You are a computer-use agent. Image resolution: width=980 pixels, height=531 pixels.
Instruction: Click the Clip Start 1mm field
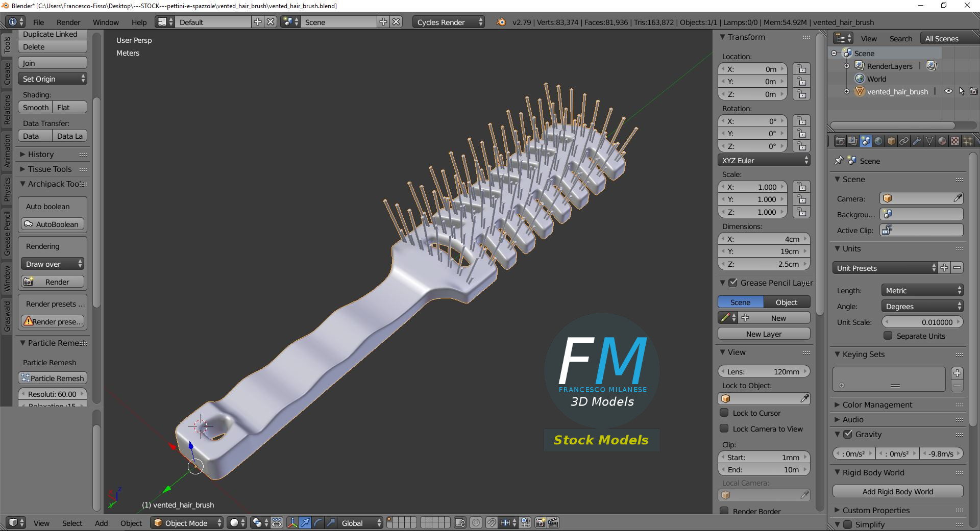(x=764, y=457)
